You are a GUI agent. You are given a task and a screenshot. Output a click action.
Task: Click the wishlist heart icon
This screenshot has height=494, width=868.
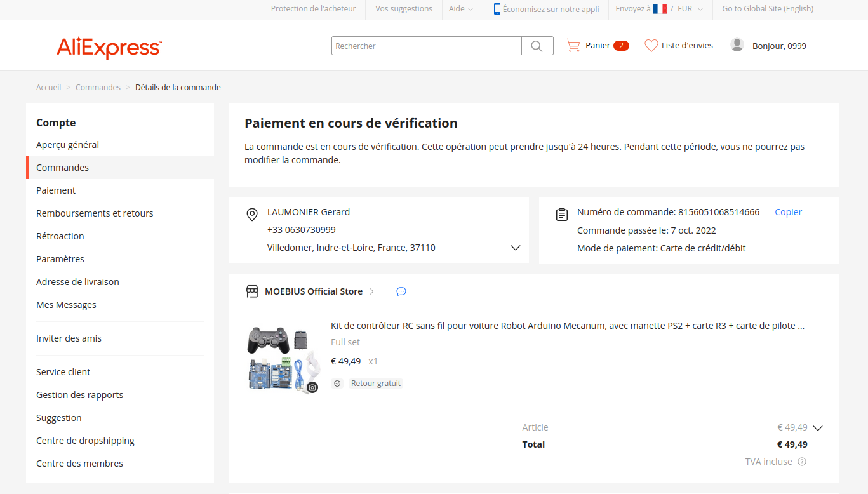tap(651, 46)
